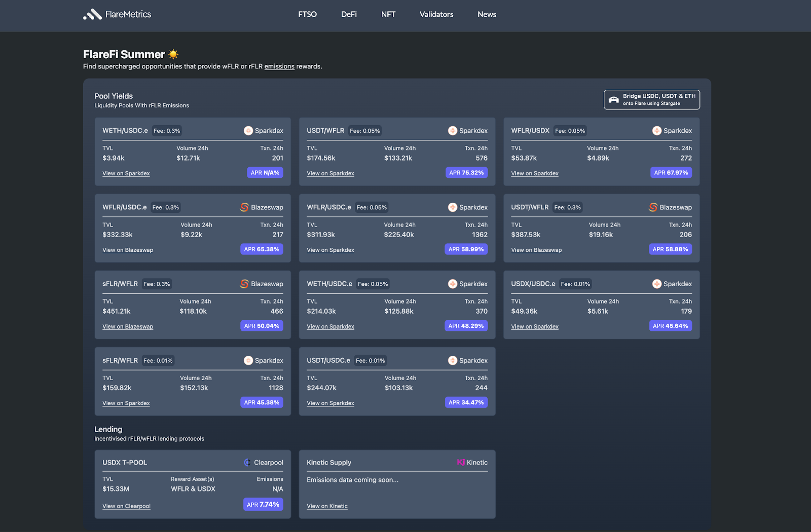
Task: Click the Fee 0.3% tag on WETH/USDC.e
Action: [167, 130]
